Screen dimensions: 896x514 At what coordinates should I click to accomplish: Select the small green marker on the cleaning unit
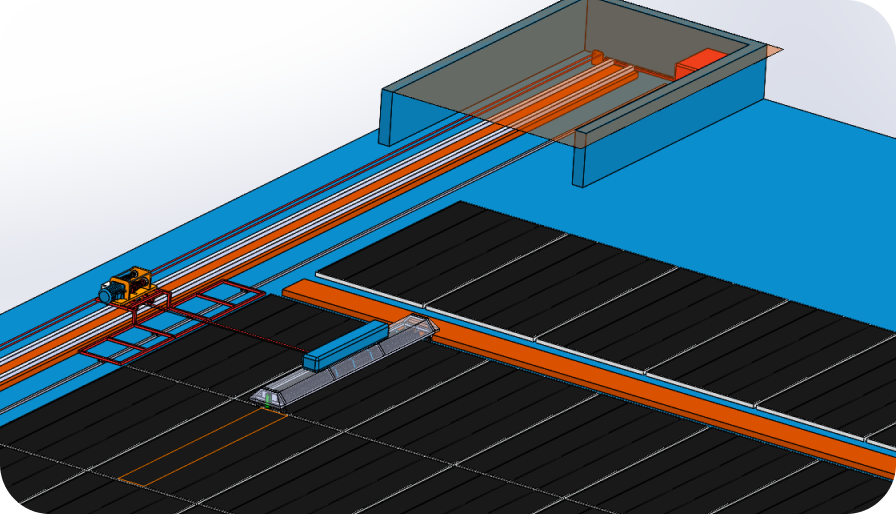point(267,402)
